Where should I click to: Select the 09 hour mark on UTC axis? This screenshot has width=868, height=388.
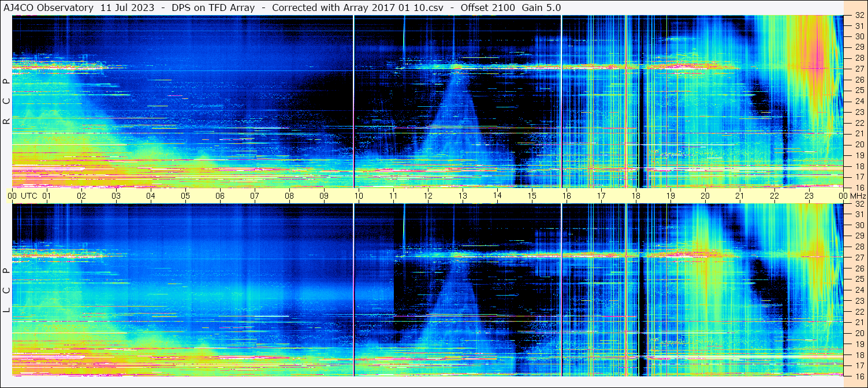324,196
